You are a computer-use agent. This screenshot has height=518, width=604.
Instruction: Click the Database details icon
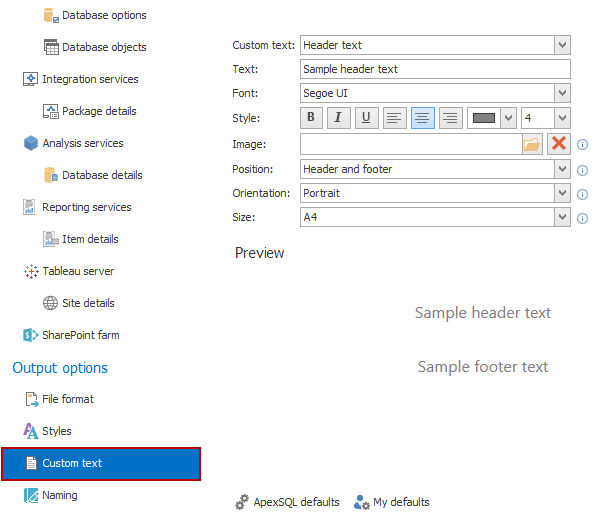coord(51,175)
